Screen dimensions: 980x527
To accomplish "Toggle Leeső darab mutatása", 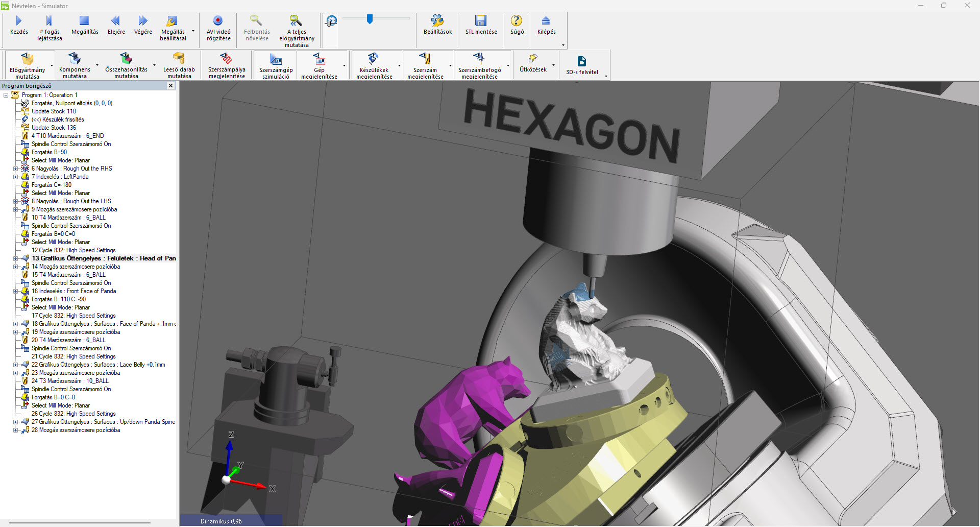I will point(179,65).
